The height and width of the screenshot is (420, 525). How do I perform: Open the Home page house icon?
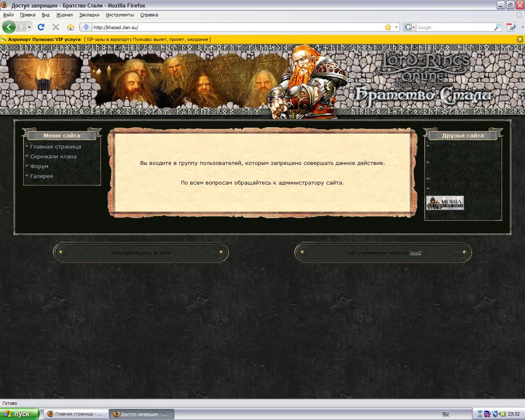pos(71,27)
